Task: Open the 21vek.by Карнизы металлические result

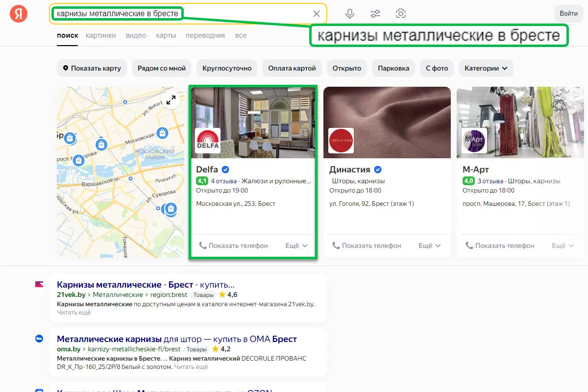Action: click(146, 285)
